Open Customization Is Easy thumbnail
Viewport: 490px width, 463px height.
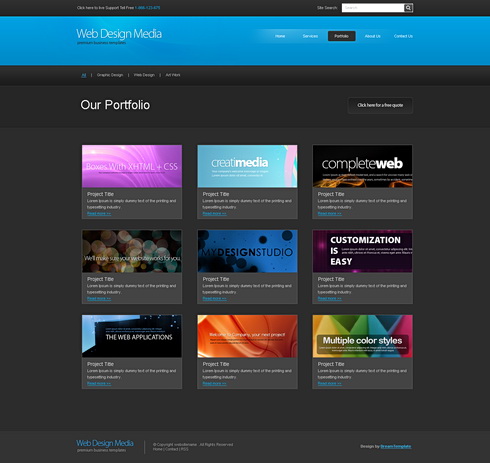click(x=363, y=251)
